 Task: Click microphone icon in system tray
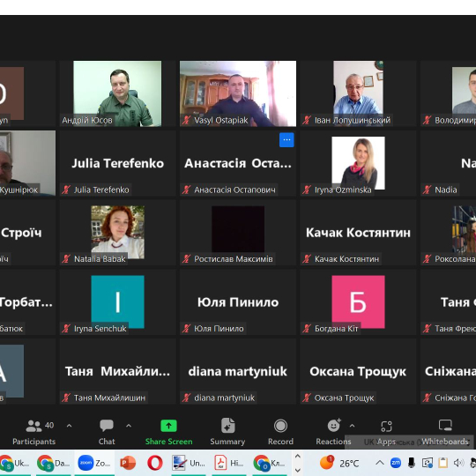tap(412, 463)
